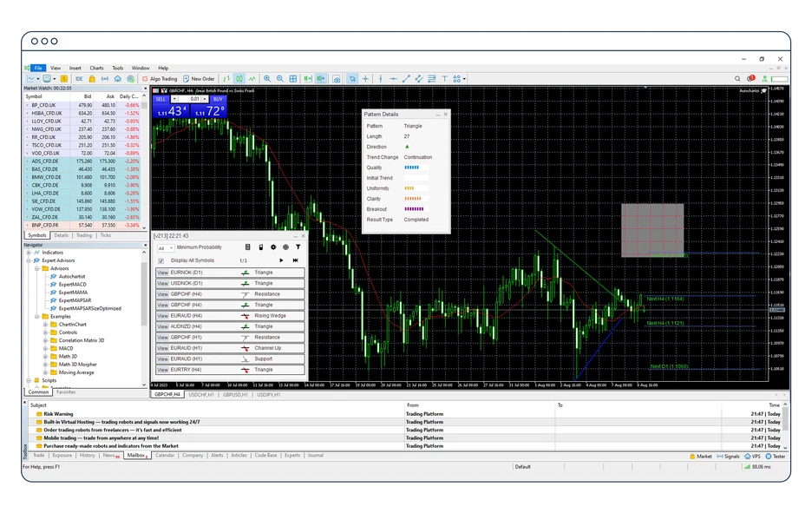This screenshot has width=812, height=513.
Task: Switch chart to candlestick type icon
Action: coord(239,79)
